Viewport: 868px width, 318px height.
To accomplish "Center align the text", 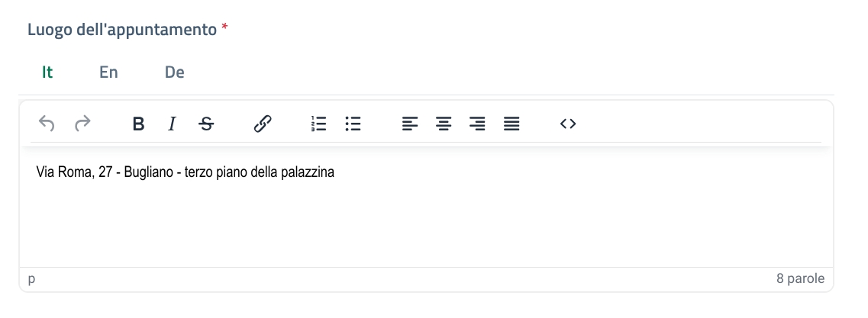I will click(x=444, y=124).
